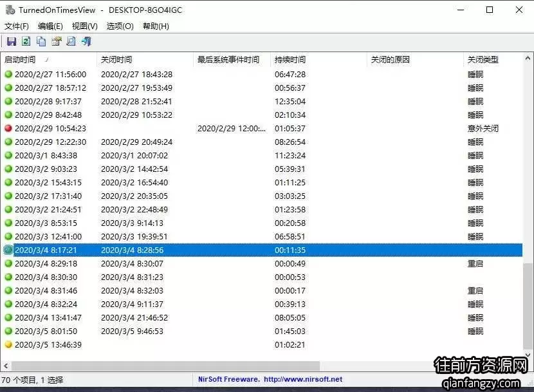The width and height of the screenshot is (534, 392).
Task: Select the row starting 2020/2/29 8:42:48
Action: (261, 115)
